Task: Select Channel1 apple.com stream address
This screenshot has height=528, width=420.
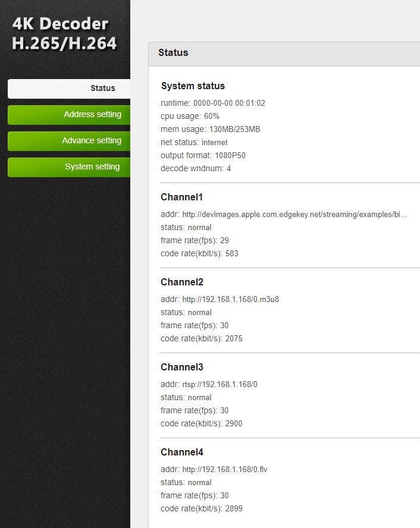Action: pyautogui.click(x=294, y=215)
